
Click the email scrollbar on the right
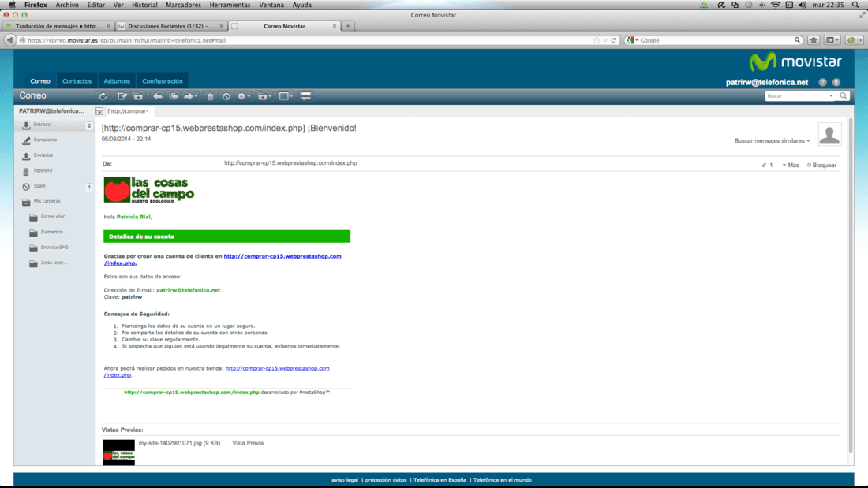(x=851, y=285)
